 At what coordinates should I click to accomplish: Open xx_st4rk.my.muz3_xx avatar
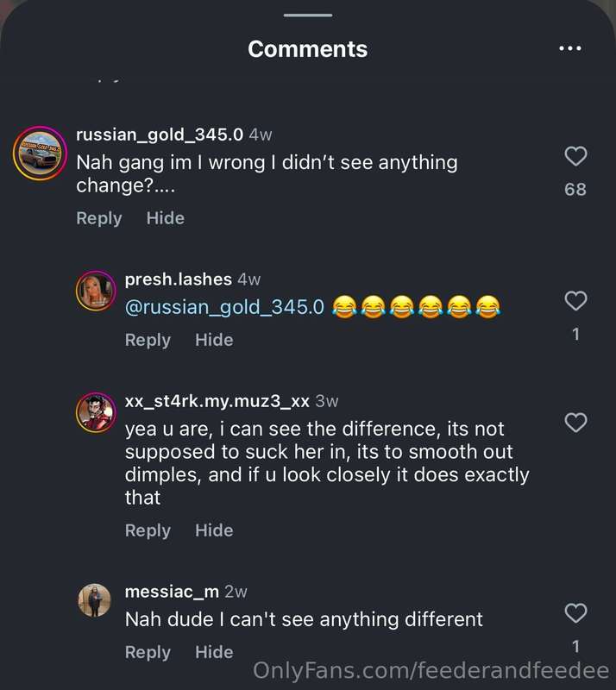(x=96, y=413)
